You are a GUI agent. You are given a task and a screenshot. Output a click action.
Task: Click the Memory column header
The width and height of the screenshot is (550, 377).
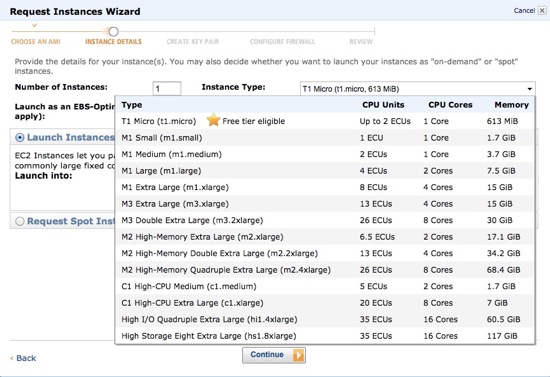[511, 105]
